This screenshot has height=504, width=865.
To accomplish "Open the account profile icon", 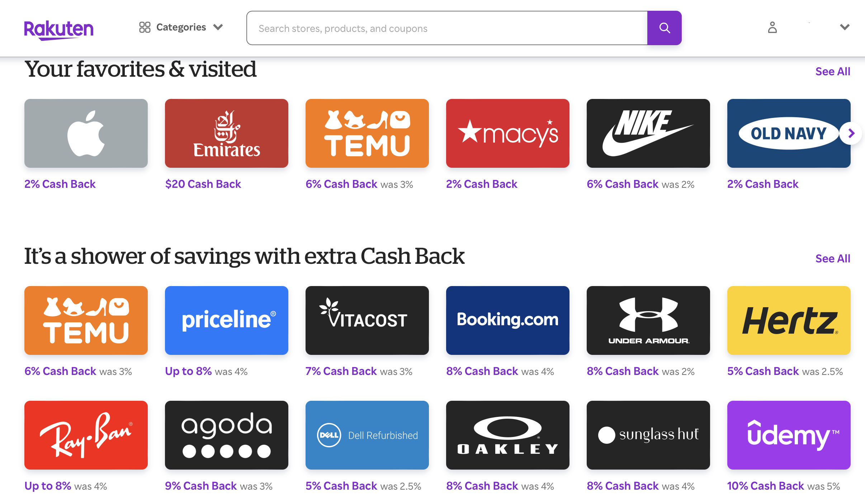I will [772, 27].
